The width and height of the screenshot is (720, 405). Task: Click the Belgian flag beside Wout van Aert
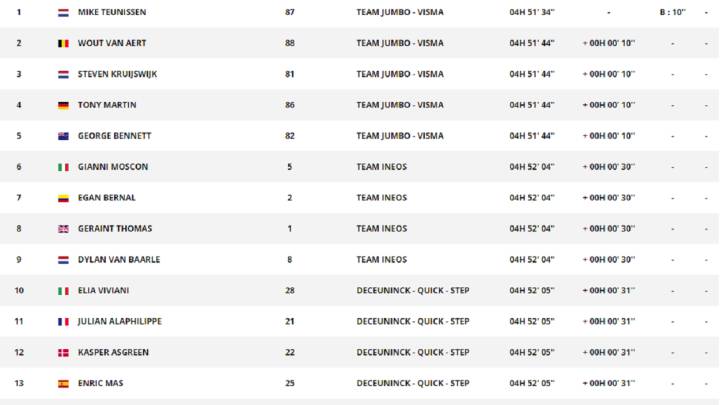(63, 43)
